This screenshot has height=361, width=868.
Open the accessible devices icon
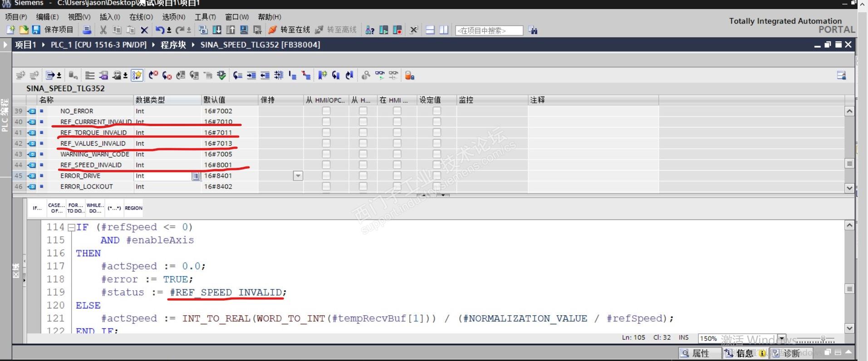[x=370, y=30]
